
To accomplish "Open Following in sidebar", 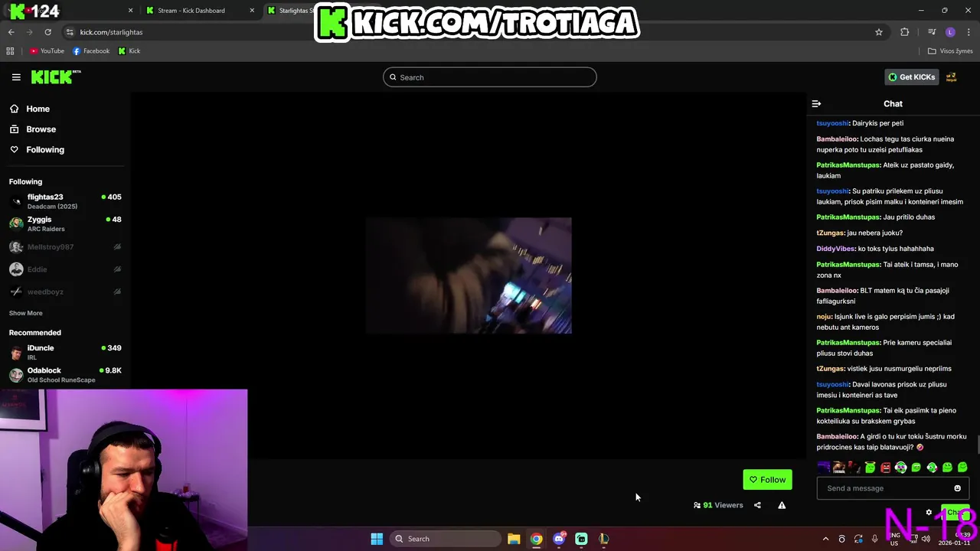I will tap(37, 150).
